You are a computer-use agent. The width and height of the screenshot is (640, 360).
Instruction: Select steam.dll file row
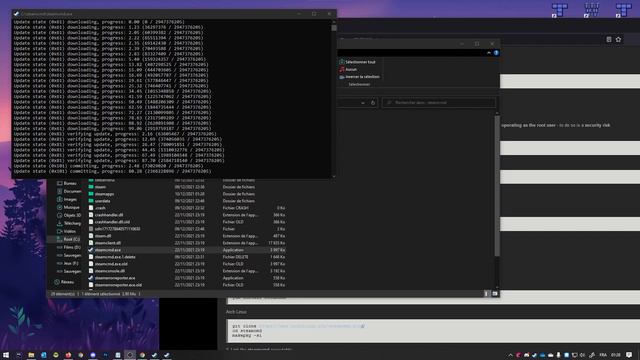coord(187,236)
